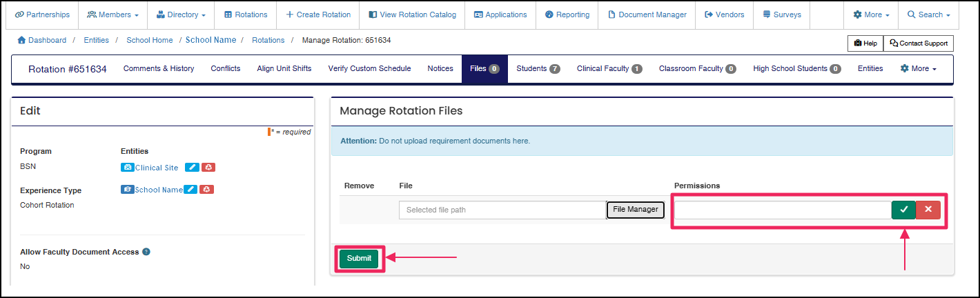The image size is (980, 298).
Task: Open the Students tab
Action: [x=538, y=69]
